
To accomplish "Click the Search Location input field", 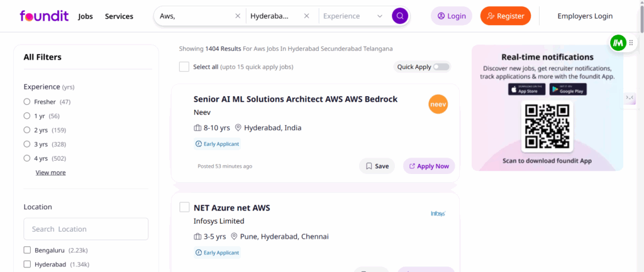I will [x=86, y=229].
